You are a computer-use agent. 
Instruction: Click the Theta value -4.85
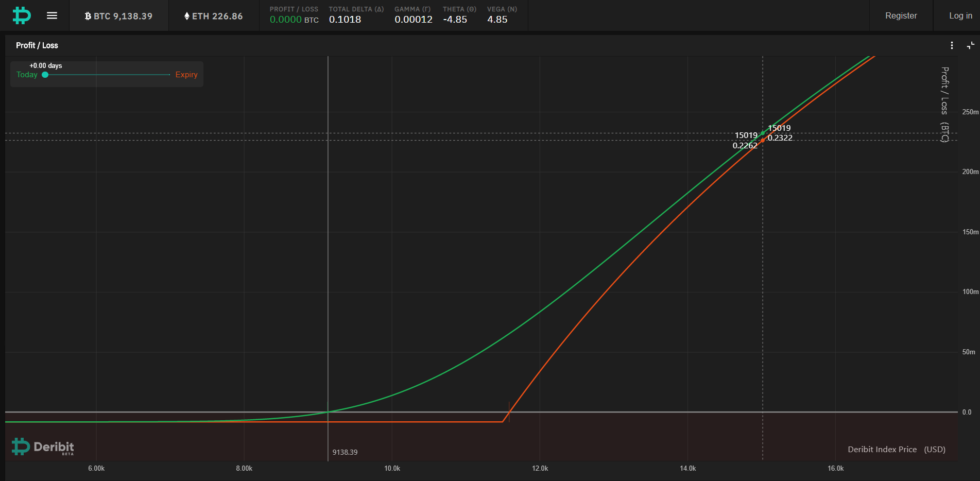(x=455, y=20)
